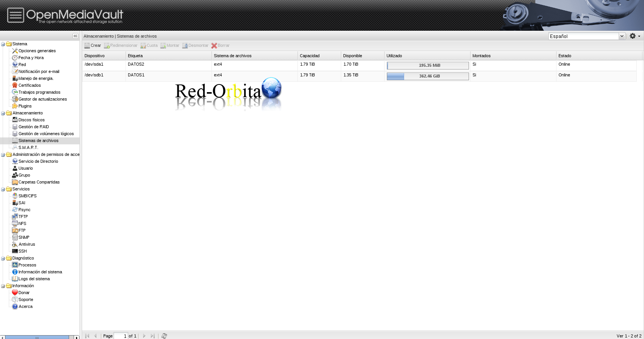Collapse the Servicios tree node
The image size is (644, 339).
coord(3,189)
